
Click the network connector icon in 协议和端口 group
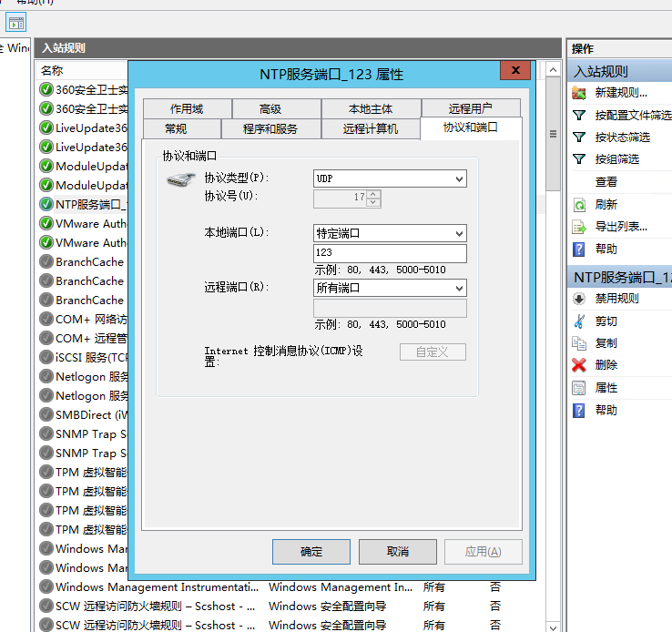(x=181, y=180)
